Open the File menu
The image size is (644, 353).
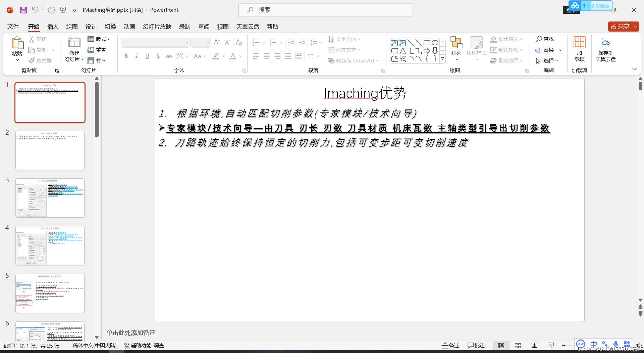13,27
